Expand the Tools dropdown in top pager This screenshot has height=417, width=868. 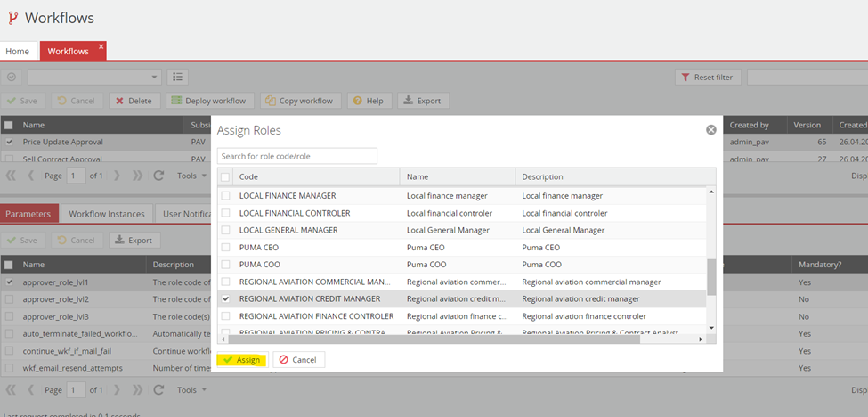[191, 176]
